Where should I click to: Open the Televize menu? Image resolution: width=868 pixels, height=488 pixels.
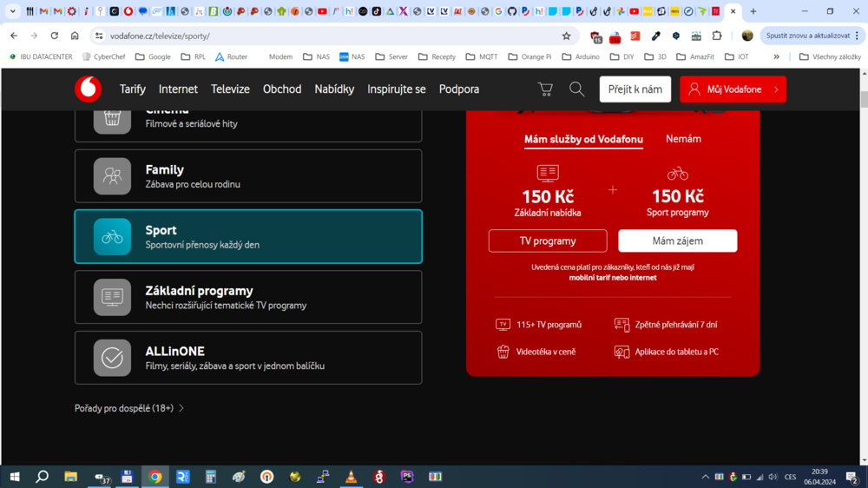coord(230,89)
